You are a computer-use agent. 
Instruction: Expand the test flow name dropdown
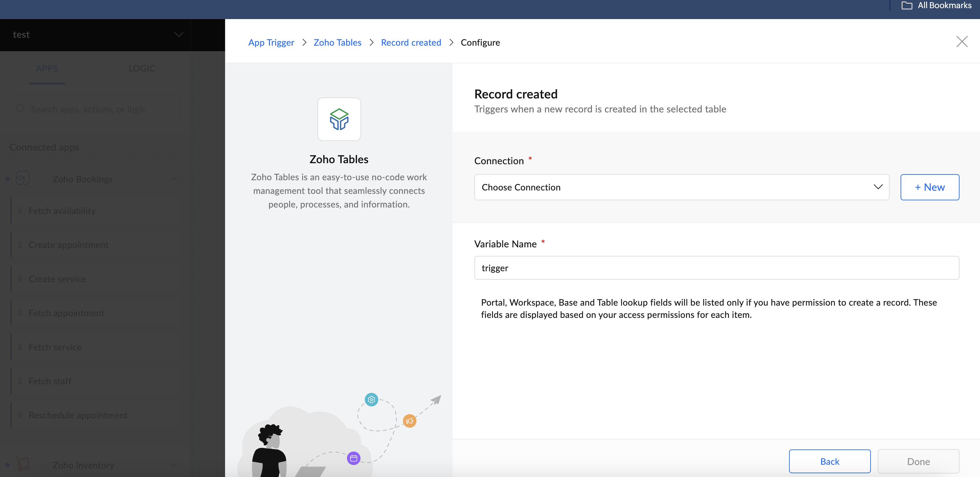(x=178, y=35)
